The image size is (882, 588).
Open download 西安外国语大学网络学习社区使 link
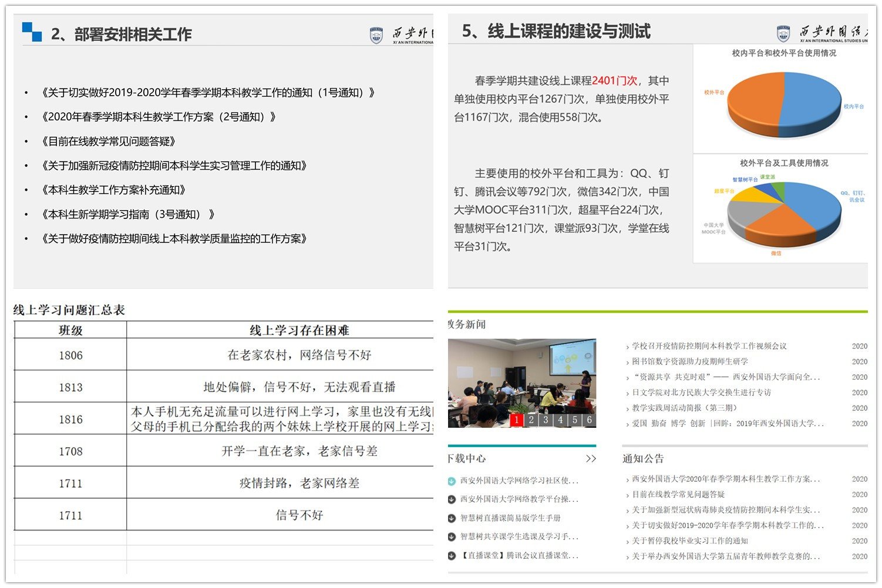(519, 481)
